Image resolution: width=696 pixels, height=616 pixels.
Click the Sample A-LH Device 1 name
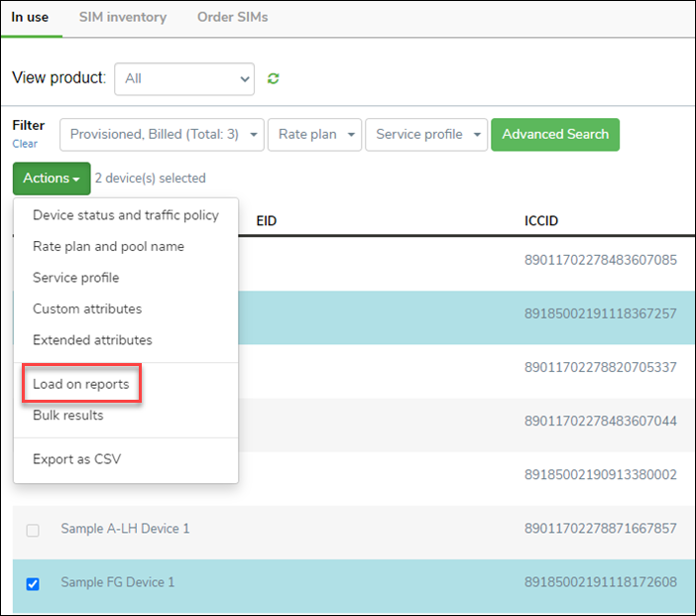click(125, 529)
